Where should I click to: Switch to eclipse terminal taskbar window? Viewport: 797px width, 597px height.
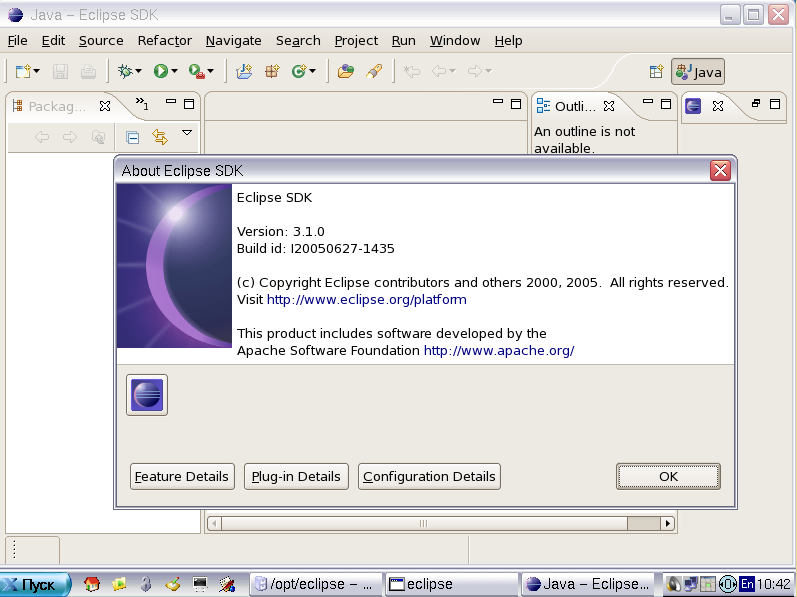point(451,584)
